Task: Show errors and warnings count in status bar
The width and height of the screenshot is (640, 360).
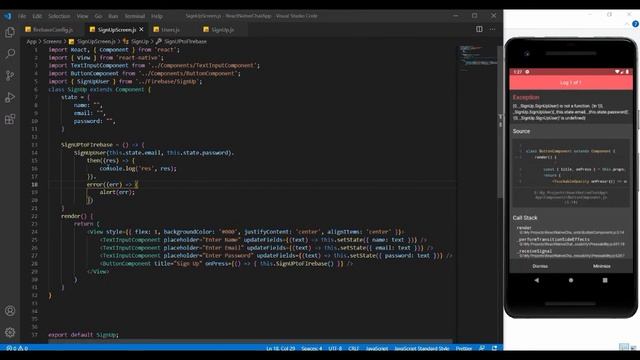Action: pyautogui.click(x=17, y=348)
